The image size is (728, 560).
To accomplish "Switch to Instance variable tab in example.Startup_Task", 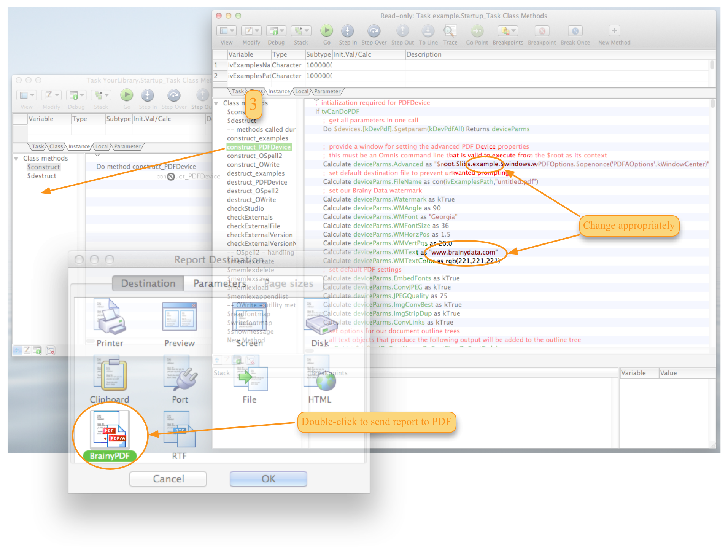I will tap(279, 92).
